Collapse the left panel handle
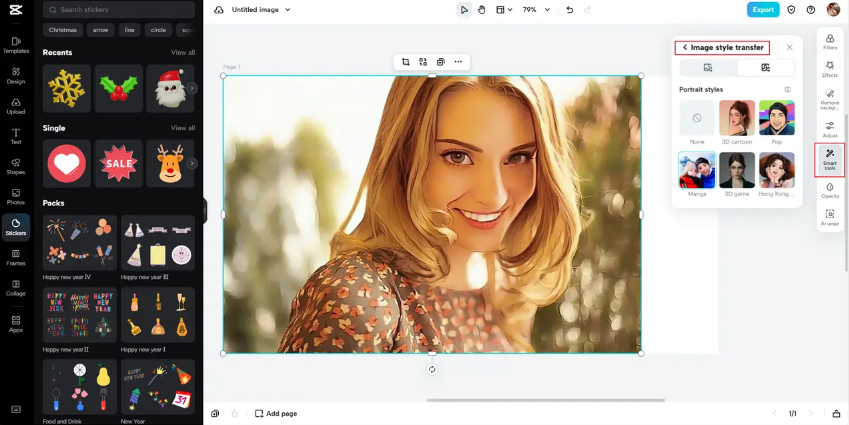Screen dimensions: 849x425 click(205, 211)
